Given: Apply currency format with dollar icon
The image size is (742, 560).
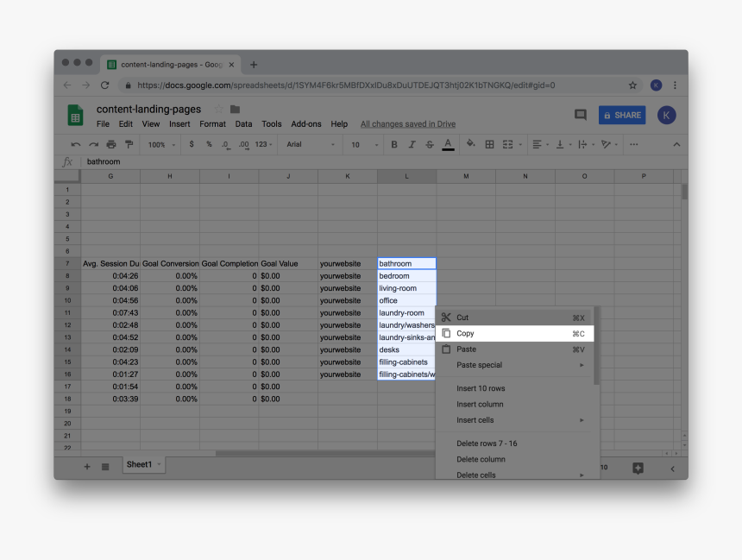Looking at the screenshot, I should (x=192, y=144).
